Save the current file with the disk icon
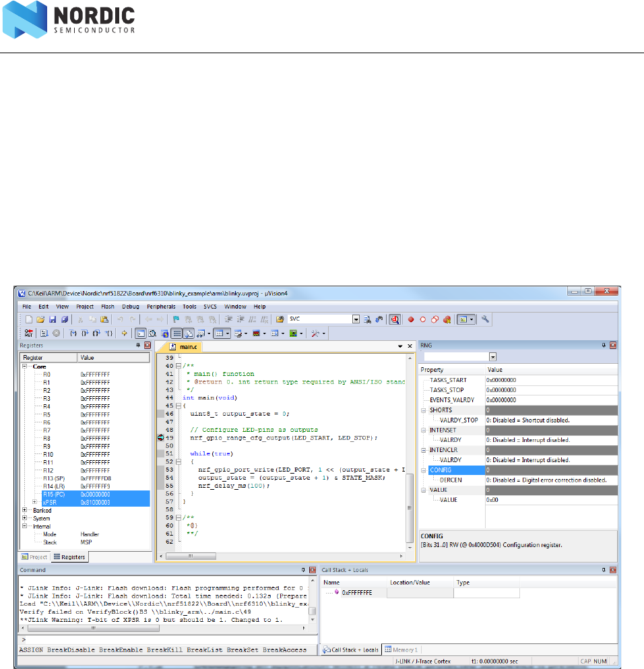The height and width of the screenshot is (669, 644). (x=53, y=319)
